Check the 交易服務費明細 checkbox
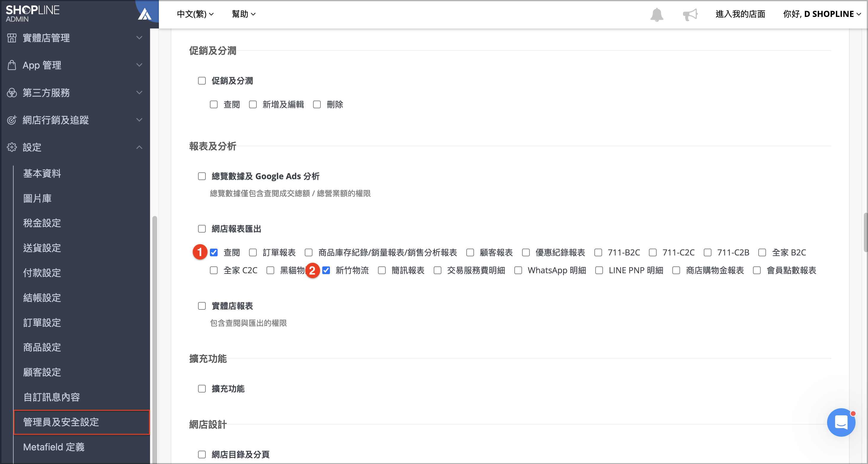The image size is (868, 464). [437, 271]
